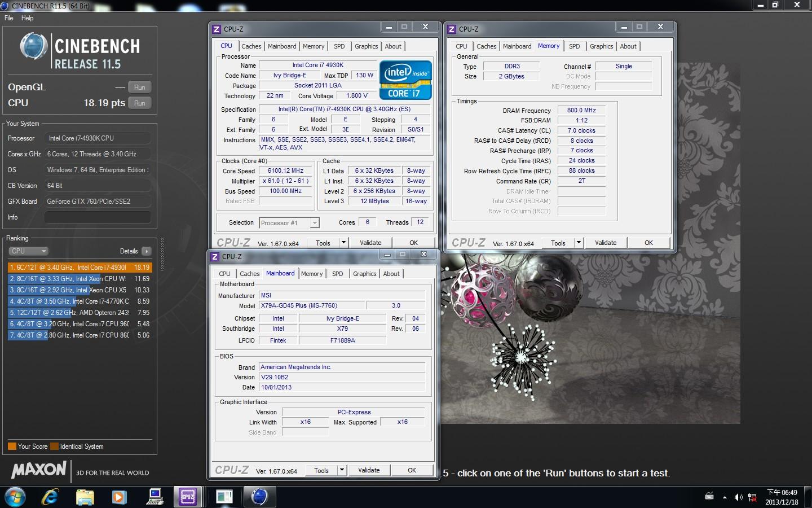Click OK in the CPU window
The image size is (812, 508).
pyautogui.click(x=414, y=243)
